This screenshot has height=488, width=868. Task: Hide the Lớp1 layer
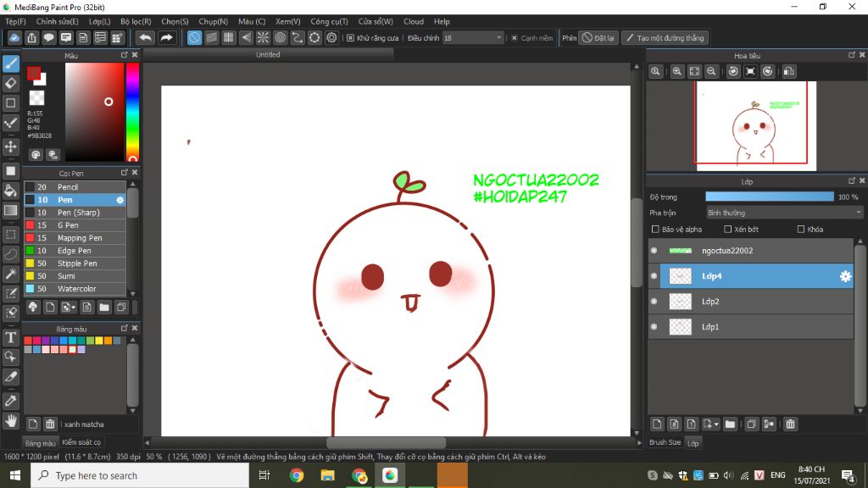point(654,327)
